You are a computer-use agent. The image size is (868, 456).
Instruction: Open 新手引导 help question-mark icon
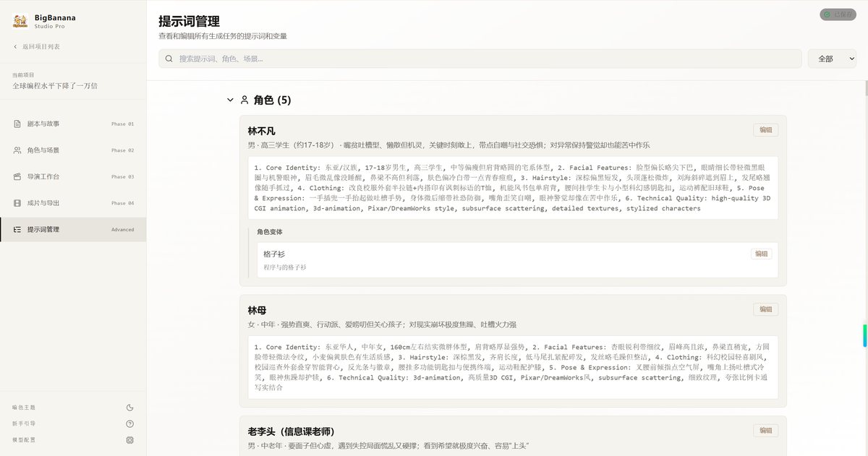pyautogui.click(x=130, y=423)
